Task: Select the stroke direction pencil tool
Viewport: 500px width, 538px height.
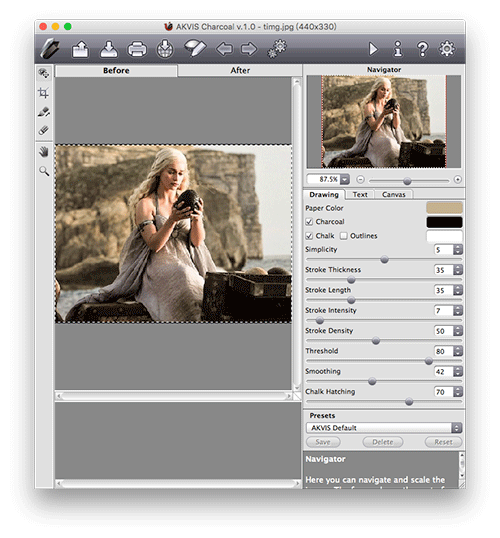Action: click(44, 112)
